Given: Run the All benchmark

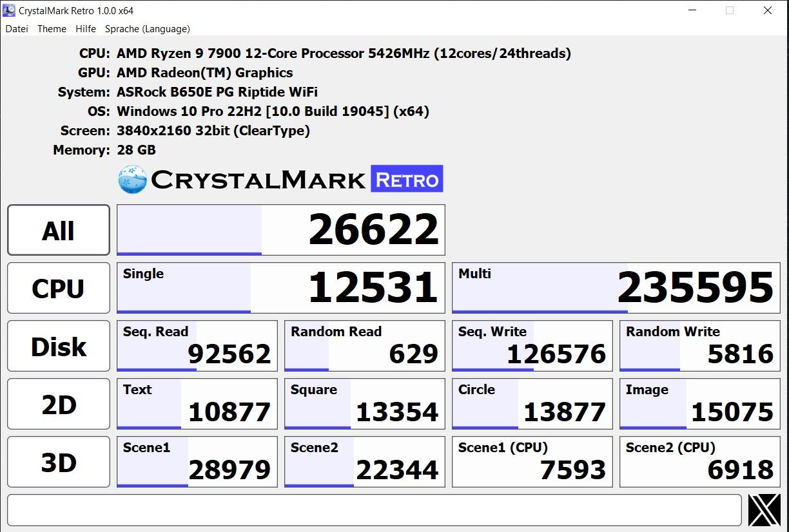Looking at the screenshot, I should (59, 230).
